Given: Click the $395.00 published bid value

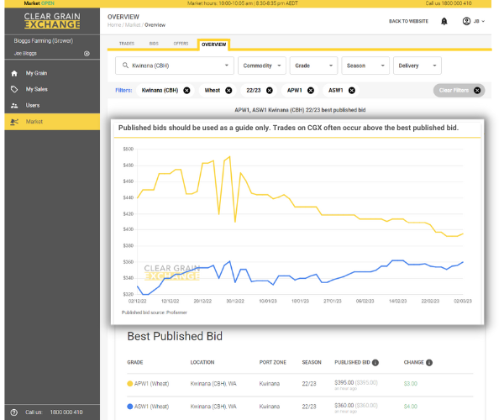Looking at the screenshot, I should 344,382.
